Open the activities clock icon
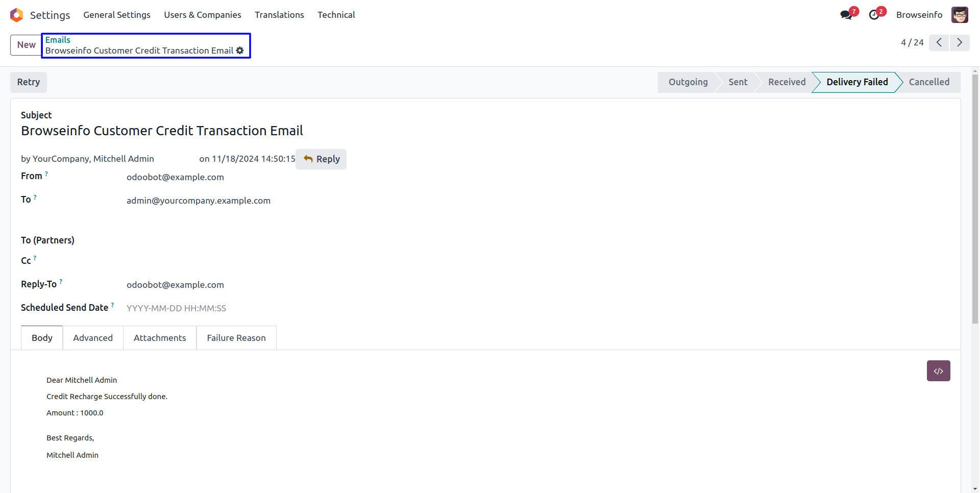The height and width of the screenshot is (493, 980). (874, 15)
